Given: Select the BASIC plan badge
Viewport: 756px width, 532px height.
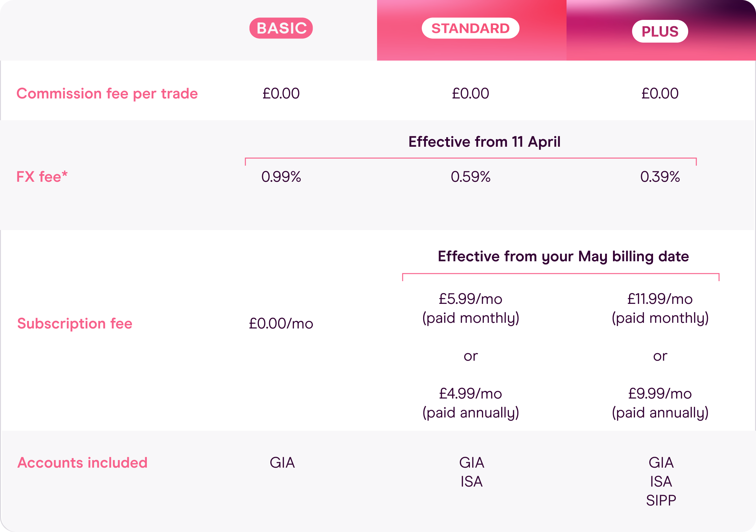Looking at the screenshot, I should point(281,28).
